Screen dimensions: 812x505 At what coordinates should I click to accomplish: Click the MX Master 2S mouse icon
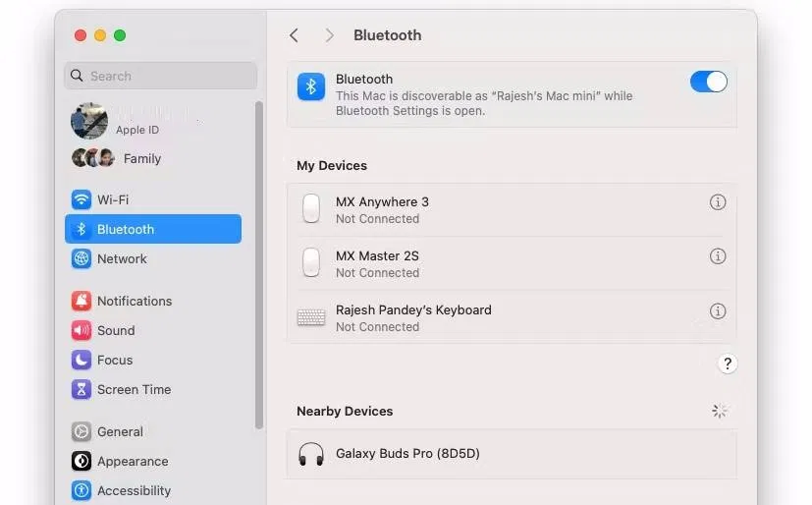[x=311, y=262]
